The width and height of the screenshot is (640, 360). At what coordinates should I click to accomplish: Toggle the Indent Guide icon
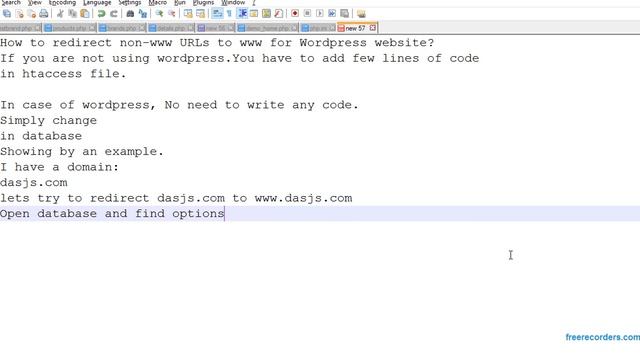[242, 14]
